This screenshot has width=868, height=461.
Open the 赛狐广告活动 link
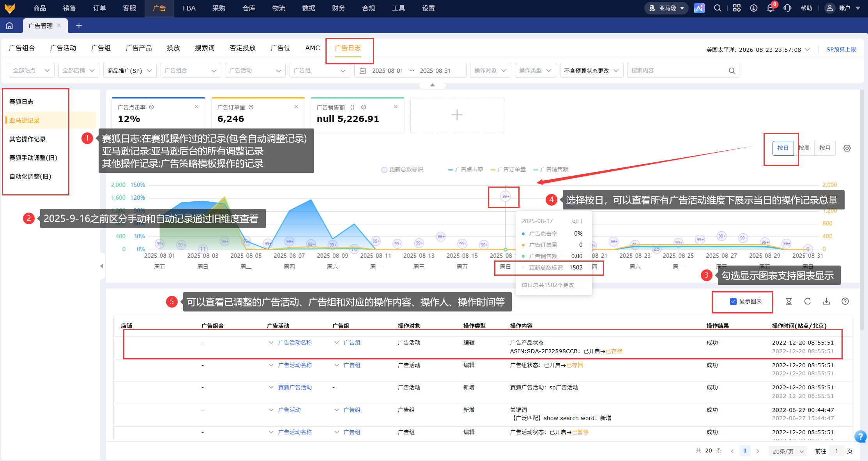pos(295,387)
